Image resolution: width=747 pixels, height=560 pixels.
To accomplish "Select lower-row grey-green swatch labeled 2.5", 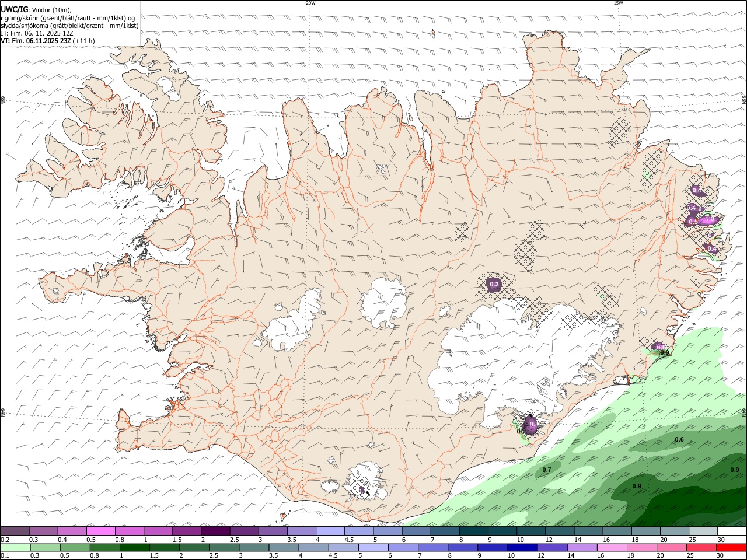I will pyautogui.click(x=224, y=548).
